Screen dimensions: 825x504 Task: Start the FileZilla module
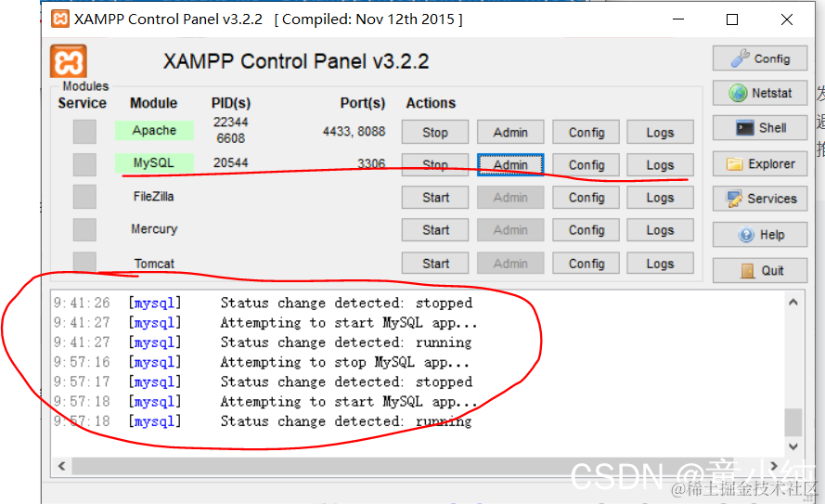coord(435,198)
